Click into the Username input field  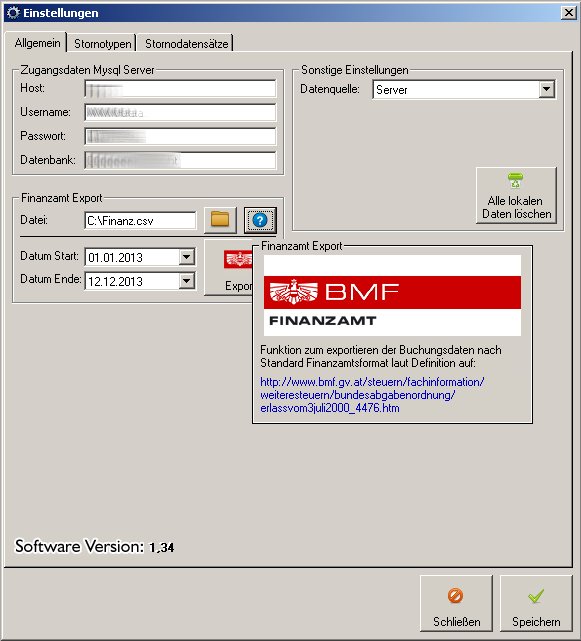click(x=180, y=112)
